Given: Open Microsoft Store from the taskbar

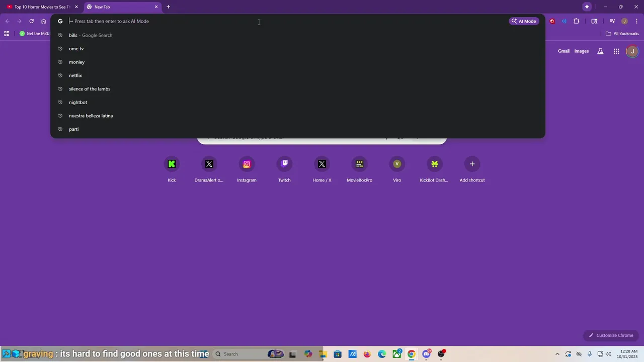Looking at the screenshot, I should (x=337, y=354).
